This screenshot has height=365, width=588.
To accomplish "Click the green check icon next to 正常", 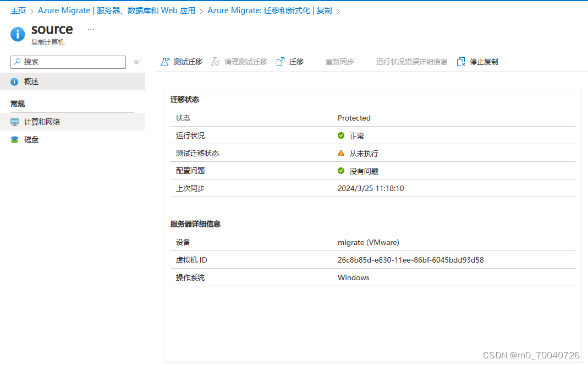I will click(x=341, y=135).
